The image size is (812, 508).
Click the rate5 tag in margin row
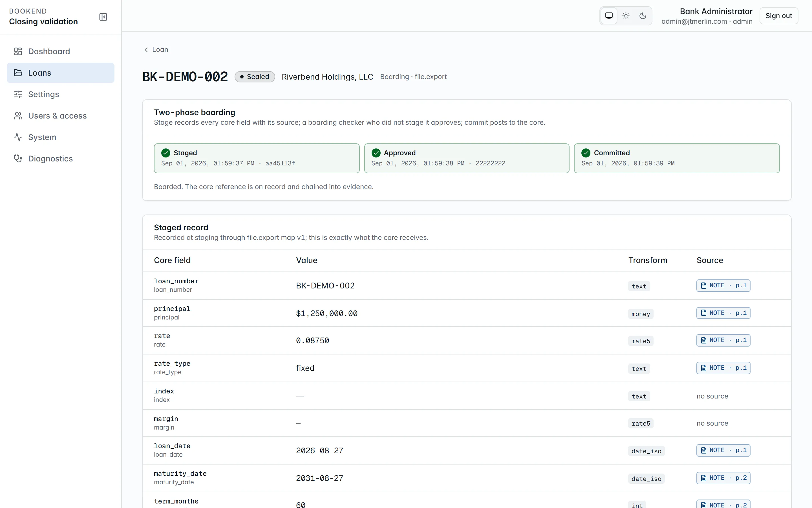click(x=641, y=423)
